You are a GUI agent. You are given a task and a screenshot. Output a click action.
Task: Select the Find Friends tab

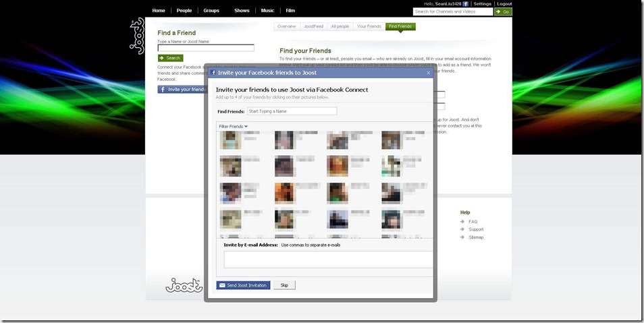(400, 26)
